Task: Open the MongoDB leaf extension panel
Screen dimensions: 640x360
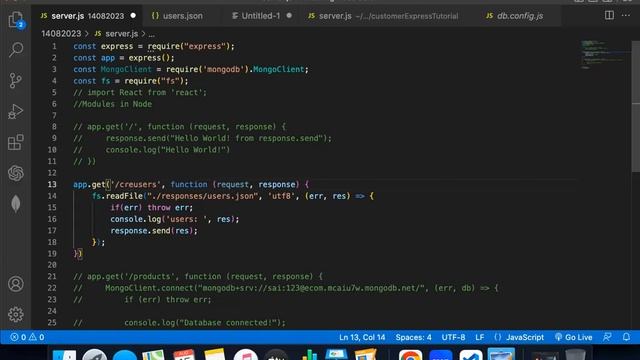Action: pyautogui.click(x=16, y=204)
